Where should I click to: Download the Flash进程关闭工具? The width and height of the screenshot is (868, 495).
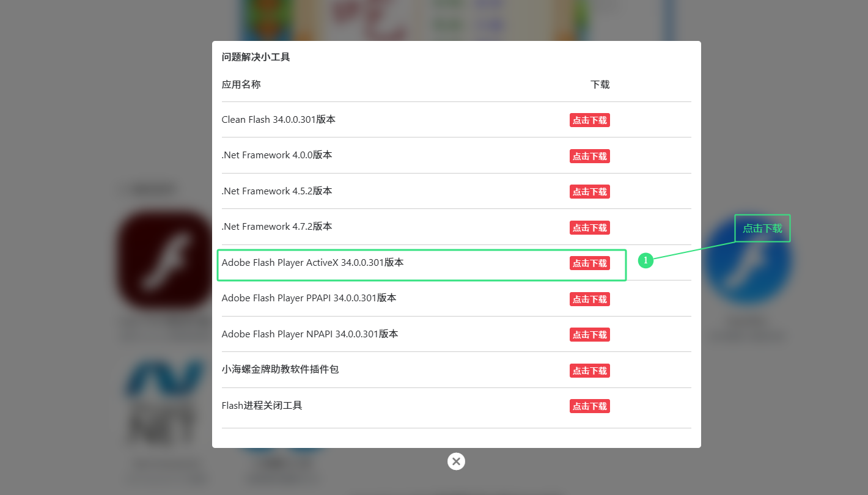pos(589,406)
